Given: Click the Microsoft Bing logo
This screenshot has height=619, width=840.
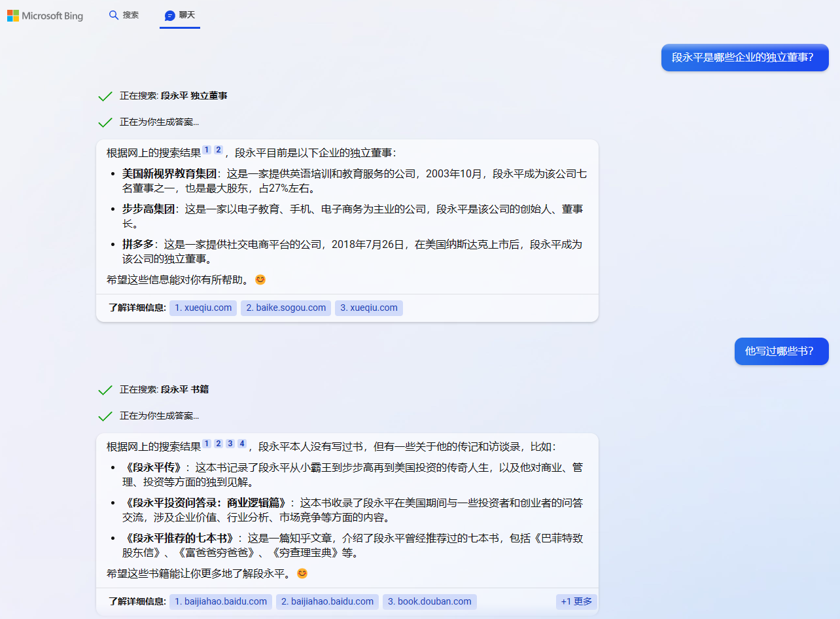Looking at the screenshot, I should coord(44,15).
